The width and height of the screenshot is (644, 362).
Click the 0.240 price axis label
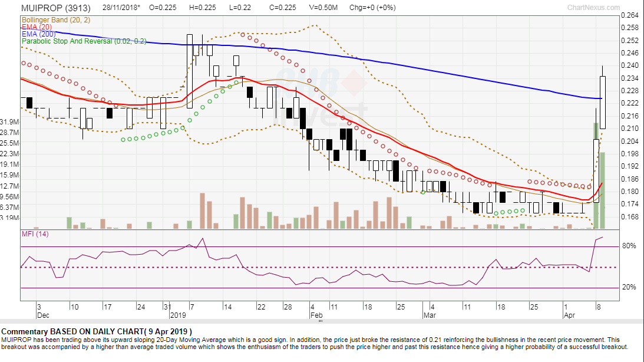pos(630,65)
